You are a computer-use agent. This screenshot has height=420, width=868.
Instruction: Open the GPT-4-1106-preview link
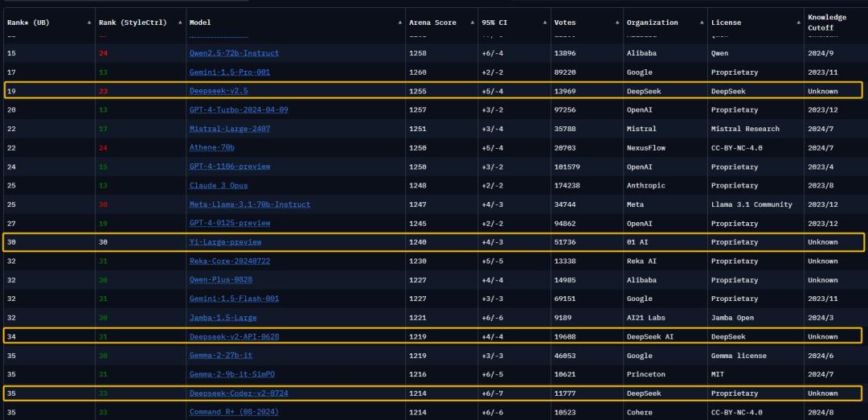click(x=230, y=167)
